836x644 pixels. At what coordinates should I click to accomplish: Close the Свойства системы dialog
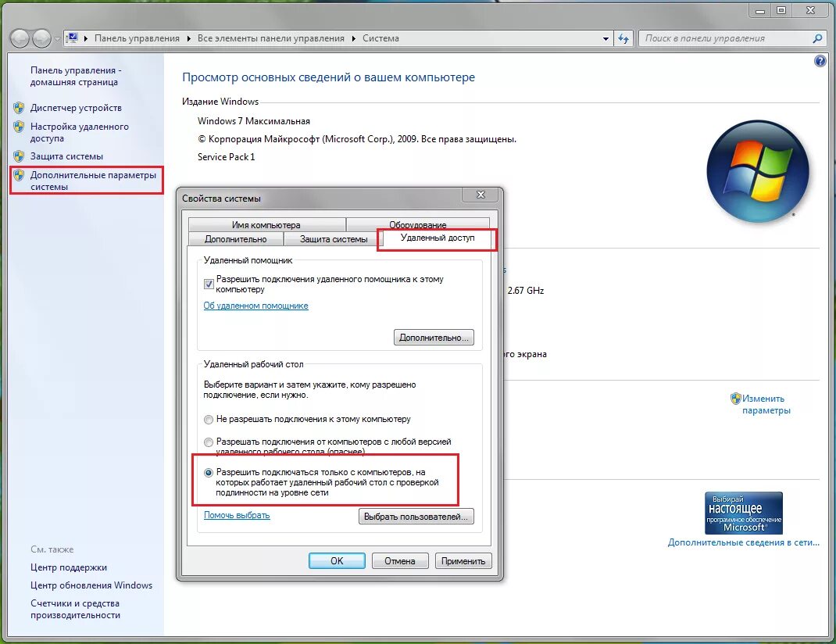[x=481, y=195]
